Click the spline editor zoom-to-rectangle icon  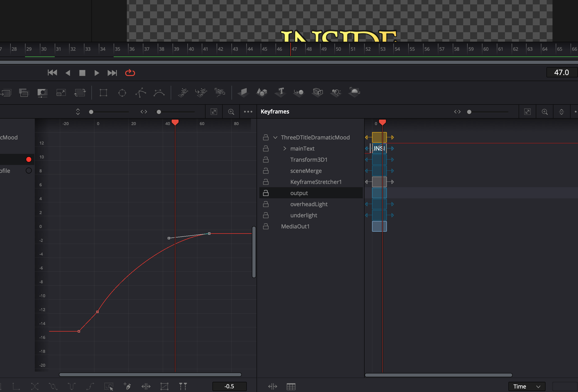tap(231, 112)
